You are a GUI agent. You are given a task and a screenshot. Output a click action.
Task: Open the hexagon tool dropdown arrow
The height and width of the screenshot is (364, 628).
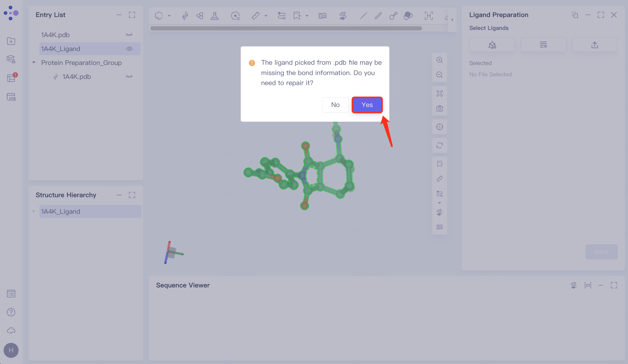[170, 16]
